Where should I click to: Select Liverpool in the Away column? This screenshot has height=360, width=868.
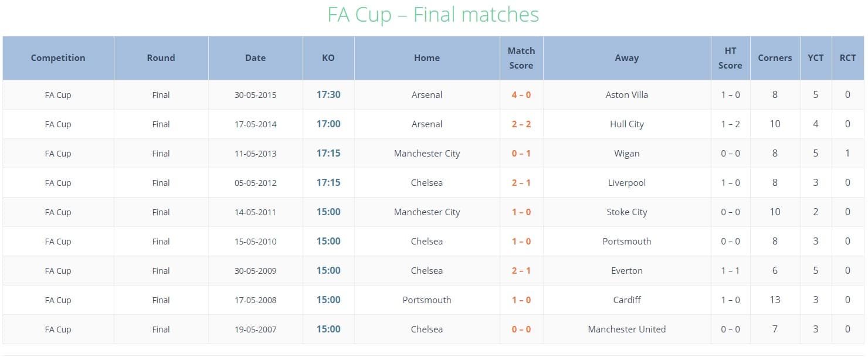tap(627, 182)
